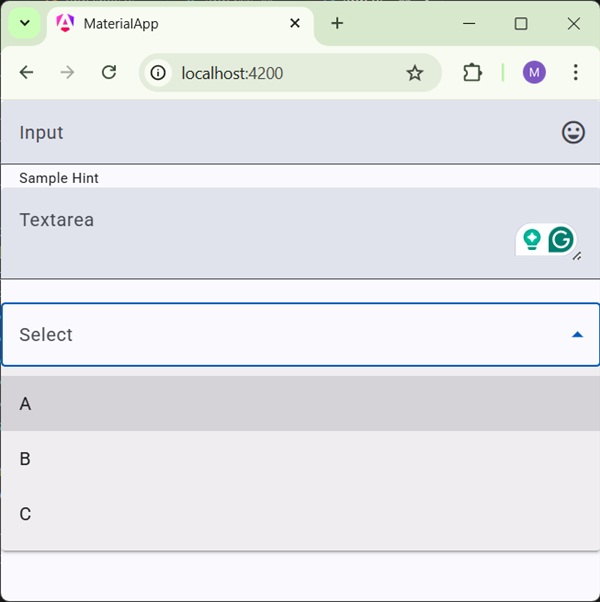Go back using the browser back arrow
The image size is (600, 602).
click(27, 73)
